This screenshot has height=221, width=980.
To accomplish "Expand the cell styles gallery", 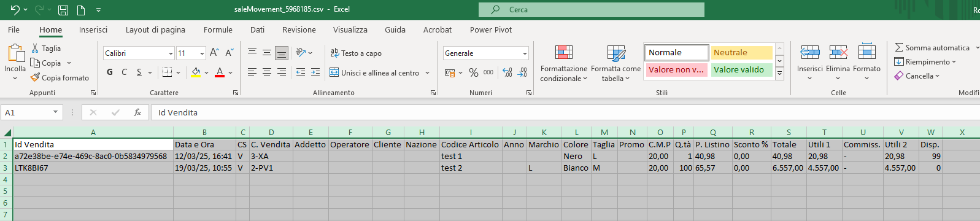I will pyautogui.click(x=780, y=73).
